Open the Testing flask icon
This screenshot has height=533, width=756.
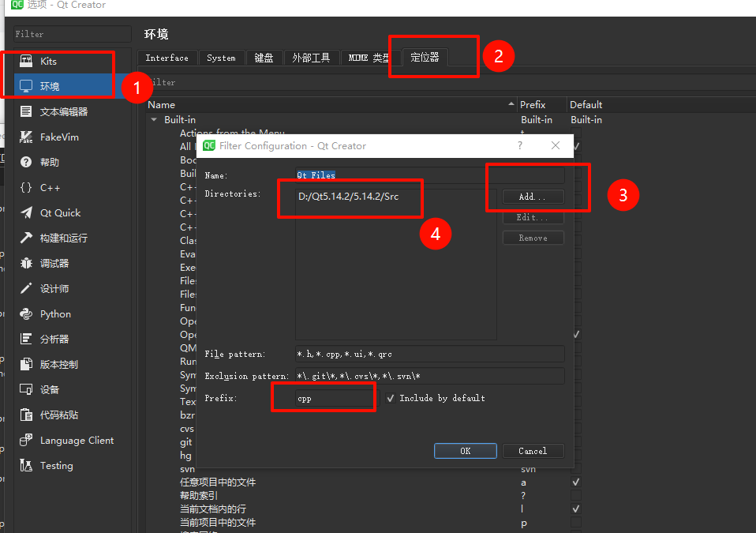[26, 465]
